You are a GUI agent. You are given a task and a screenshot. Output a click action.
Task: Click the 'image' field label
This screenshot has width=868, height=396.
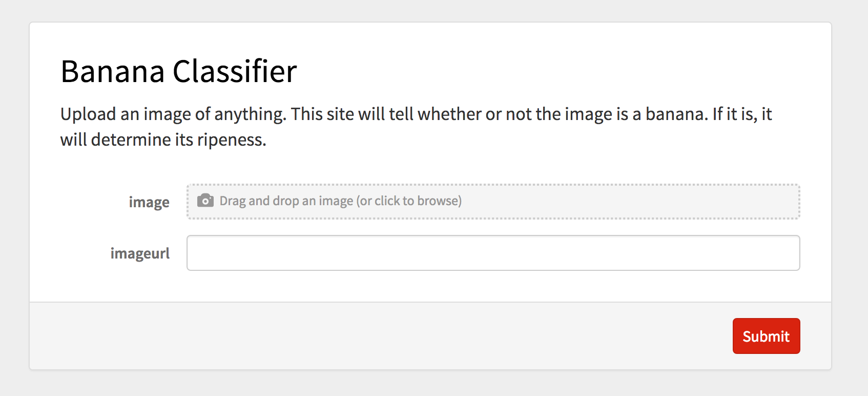pos(149,202)
